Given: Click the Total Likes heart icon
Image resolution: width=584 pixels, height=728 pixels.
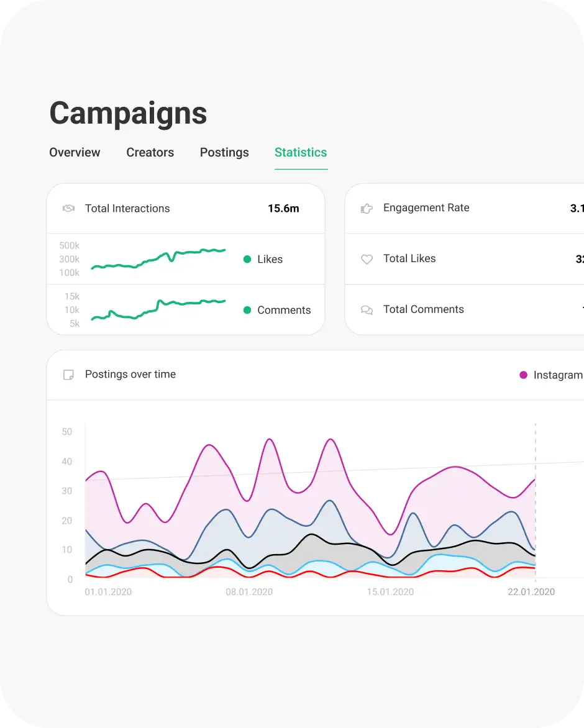Looking at the screenshot, I should (367, 259).
